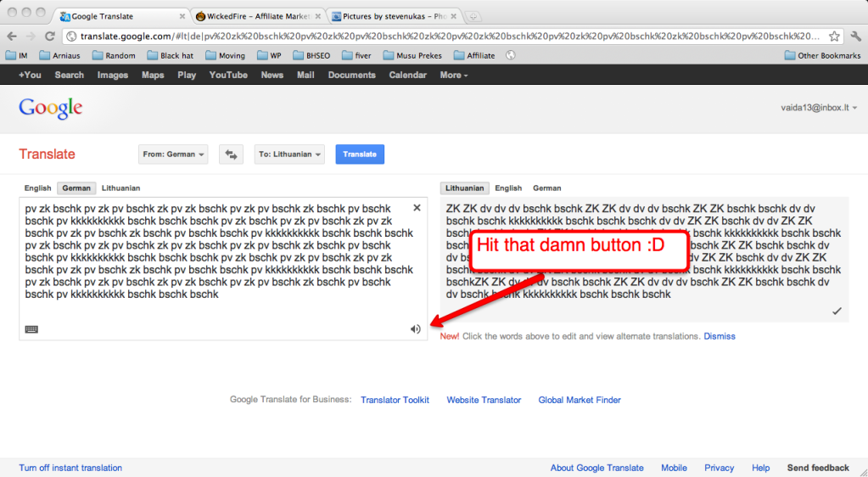Open Mail in the Google bar
868x477 pixels.
pyautogui.click(x=305, y=75)
